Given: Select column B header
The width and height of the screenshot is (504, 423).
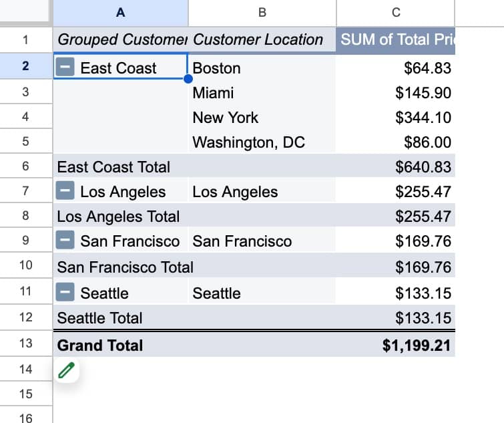Looking at the screenshot, I should coord(262,13).
